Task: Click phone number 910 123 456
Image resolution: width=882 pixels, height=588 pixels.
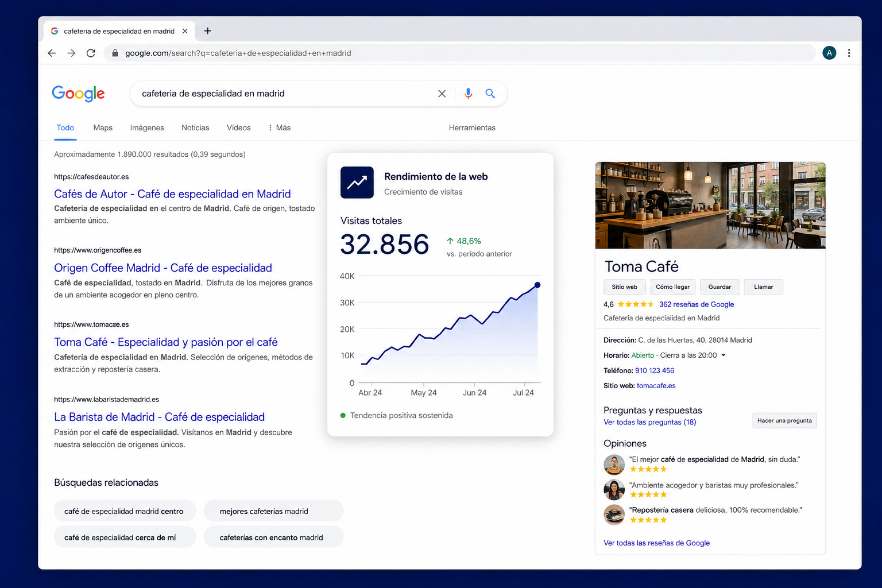Action: click(x=655, y=371)
